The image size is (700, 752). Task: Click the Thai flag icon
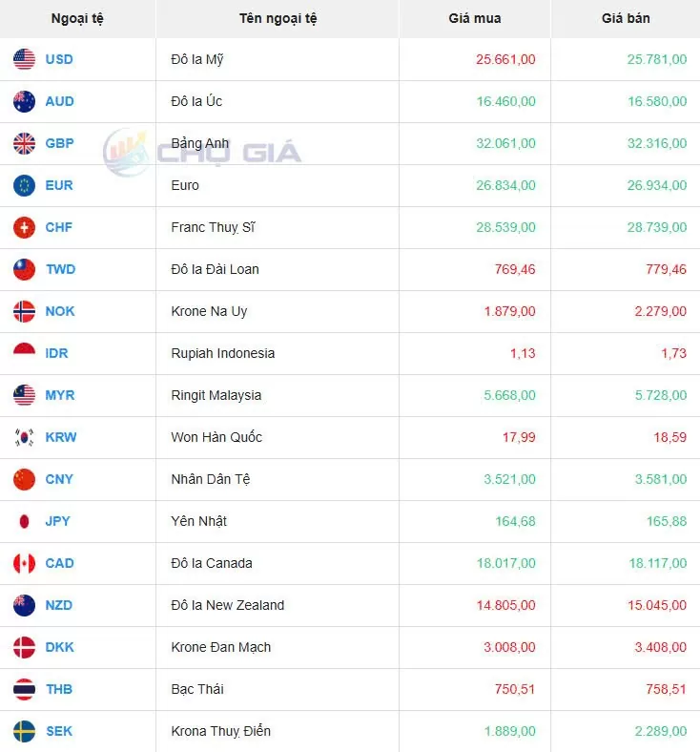24,689
